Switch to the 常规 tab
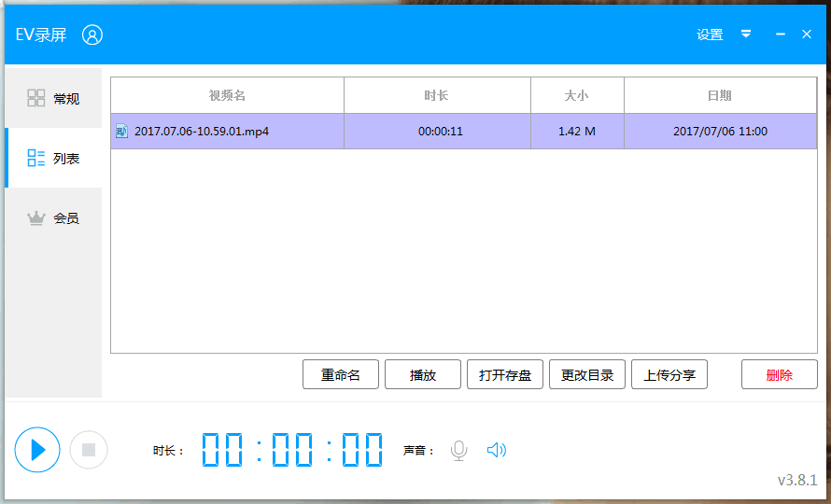This screenshot has height=504, width=831. click(54, 98)
